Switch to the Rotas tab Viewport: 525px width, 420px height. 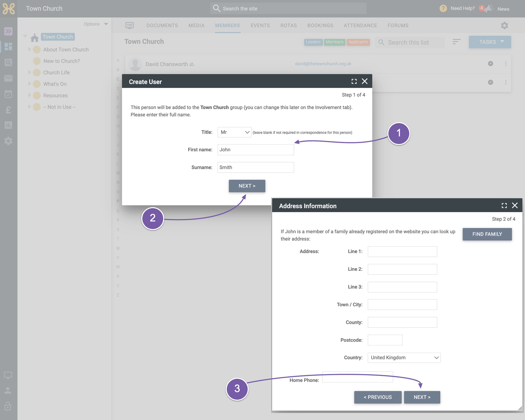coord(288,25)
